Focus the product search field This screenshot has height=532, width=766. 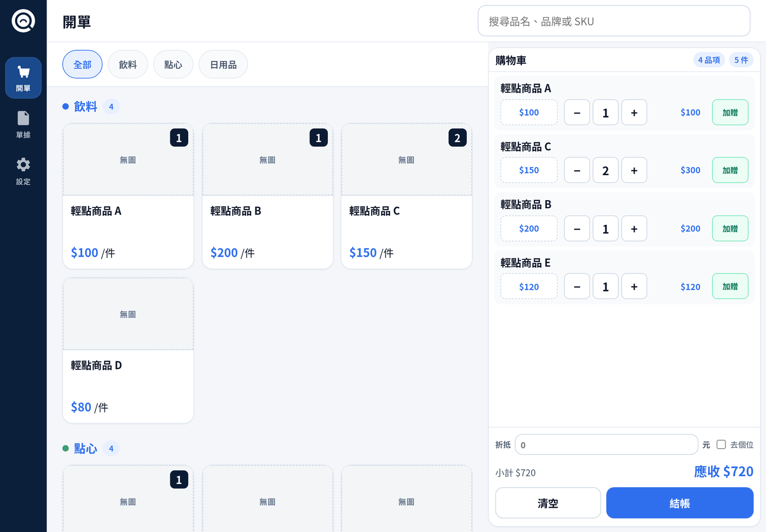point(614,21)
